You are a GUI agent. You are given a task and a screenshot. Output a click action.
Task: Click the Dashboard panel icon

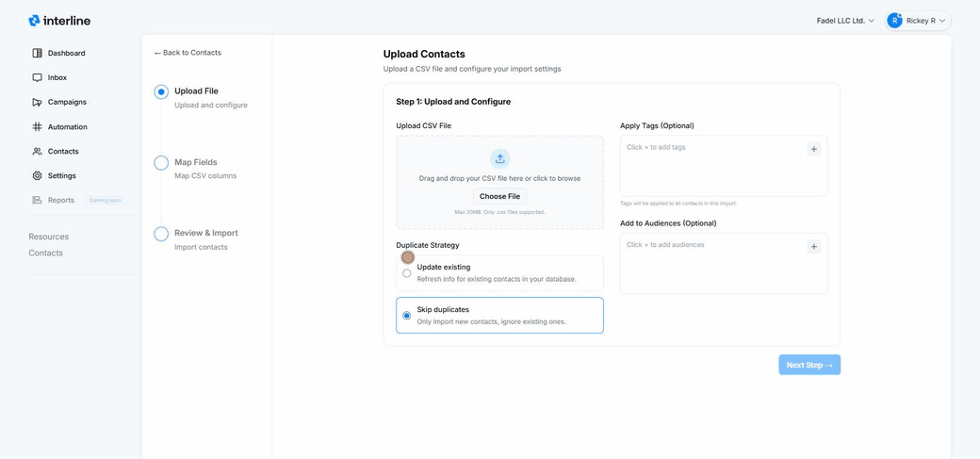tap(37, 53)
